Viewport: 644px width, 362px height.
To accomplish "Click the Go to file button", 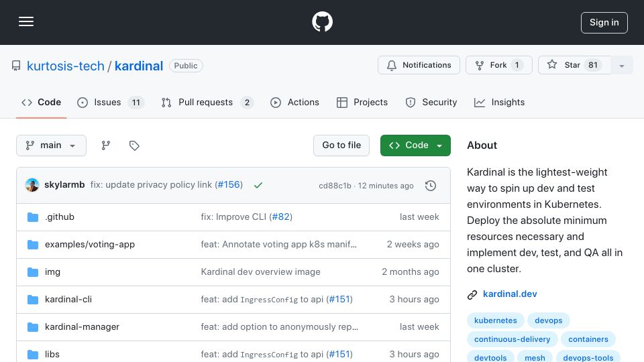I will click(x=341, y=145).
